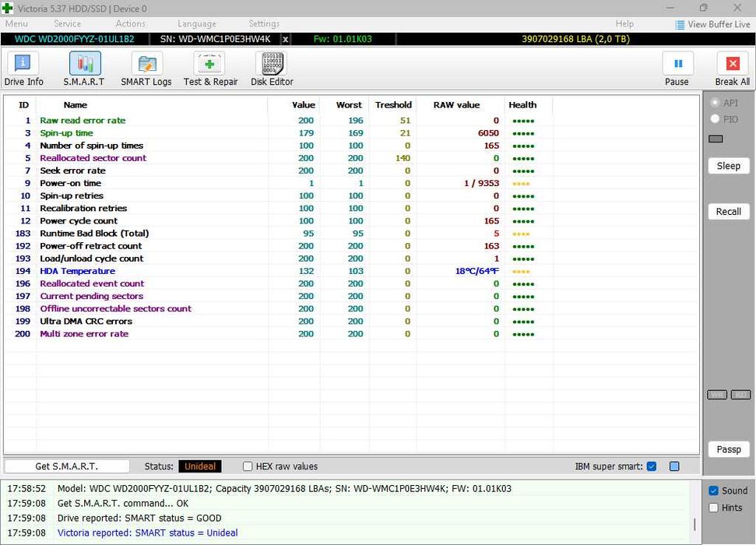Click the View Buffer Live text
The width and height of the screenshot is (756, 545).
pyautogui.click(x=719, y=25)
